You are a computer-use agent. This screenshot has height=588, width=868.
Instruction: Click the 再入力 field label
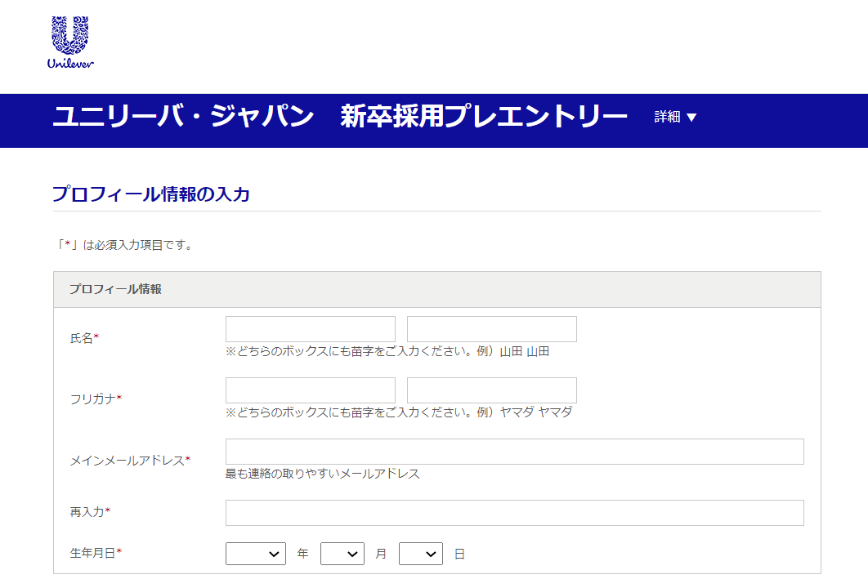(x=89, y=512)
